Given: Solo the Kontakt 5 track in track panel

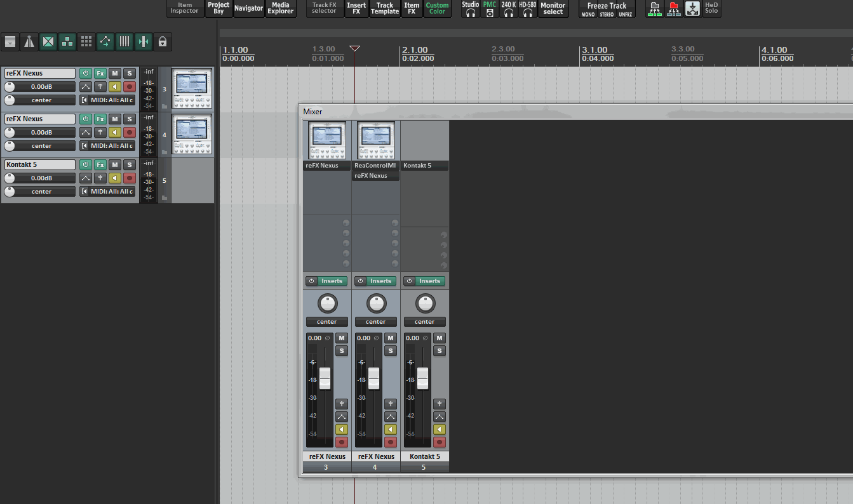Looking at the screenshot, I should coord(130,165).
